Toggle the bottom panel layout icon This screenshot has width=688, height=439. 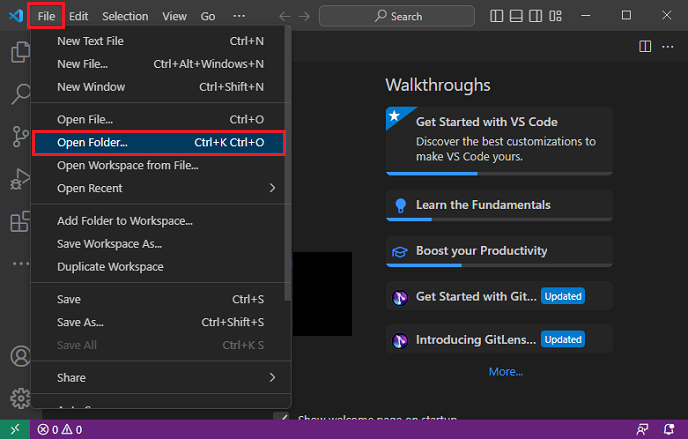click(x=516, y=16)
